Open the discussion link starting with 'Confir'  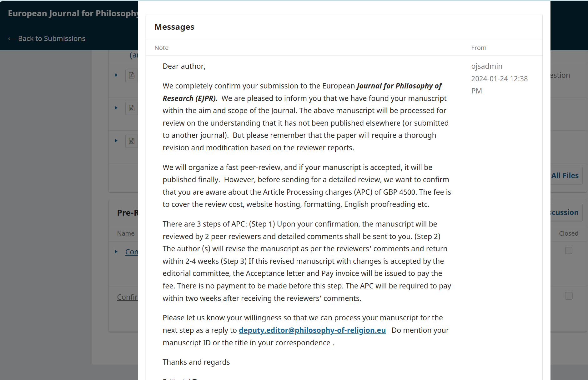coord(127,297)
